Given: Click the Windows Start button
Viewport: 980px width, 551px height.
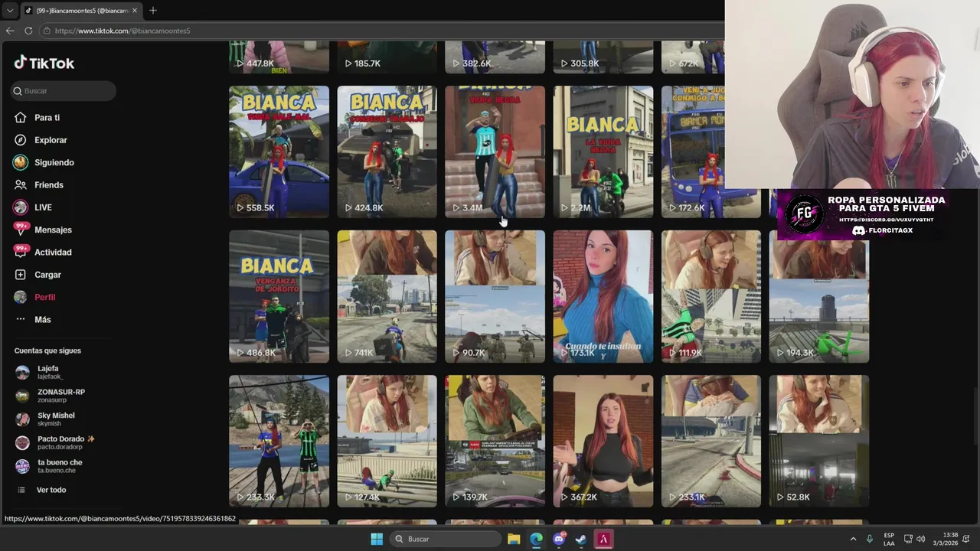Looking at the screenshot, I should 377,539.
